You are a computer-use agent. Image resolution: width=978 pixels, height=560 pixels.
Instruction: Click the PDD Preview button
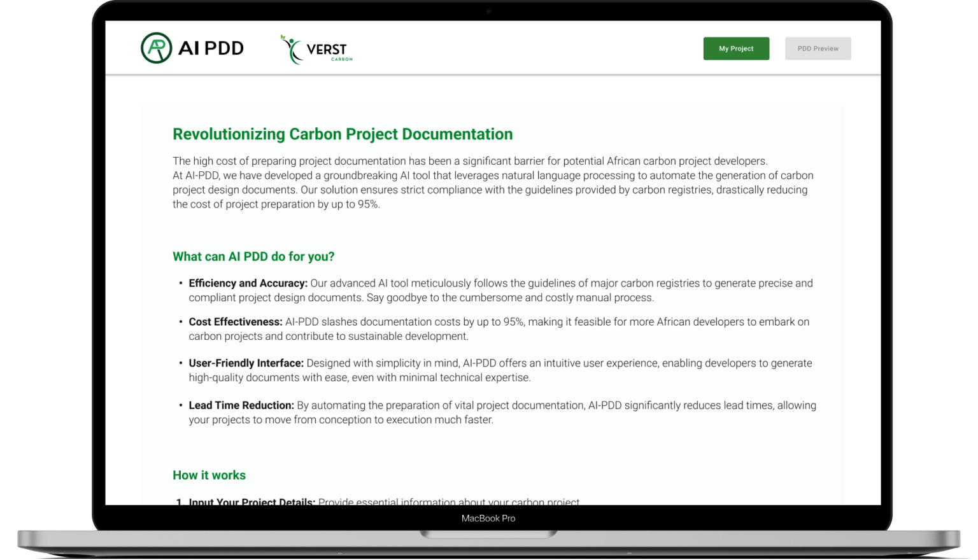click(818, 48)
